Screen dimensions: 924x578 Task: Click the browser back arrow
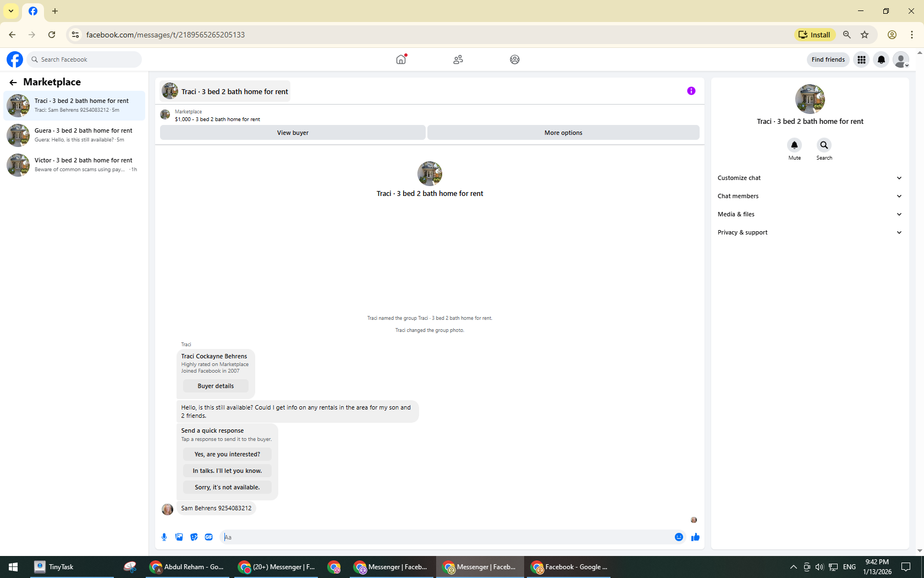(12, 35)
